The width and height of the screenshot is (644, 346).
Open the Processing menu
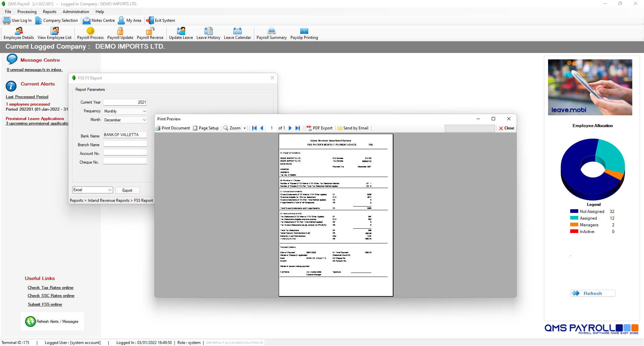27,12
